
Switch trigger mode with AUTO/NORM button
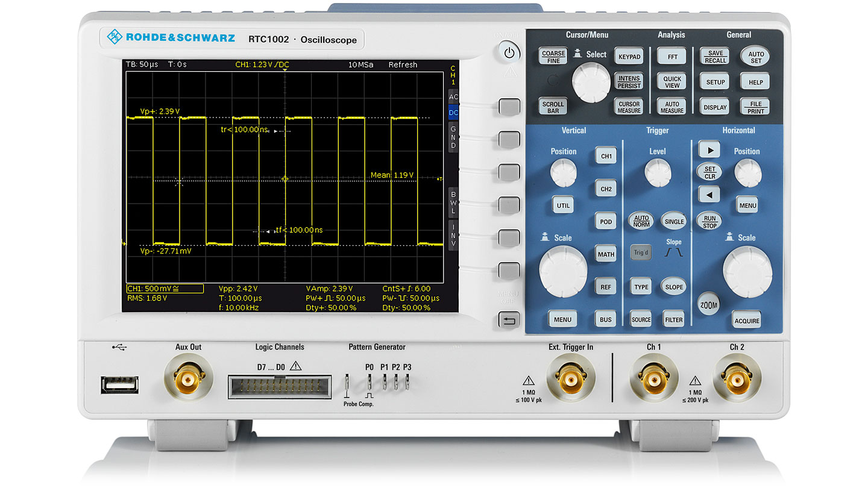click(x=641, y=221)
